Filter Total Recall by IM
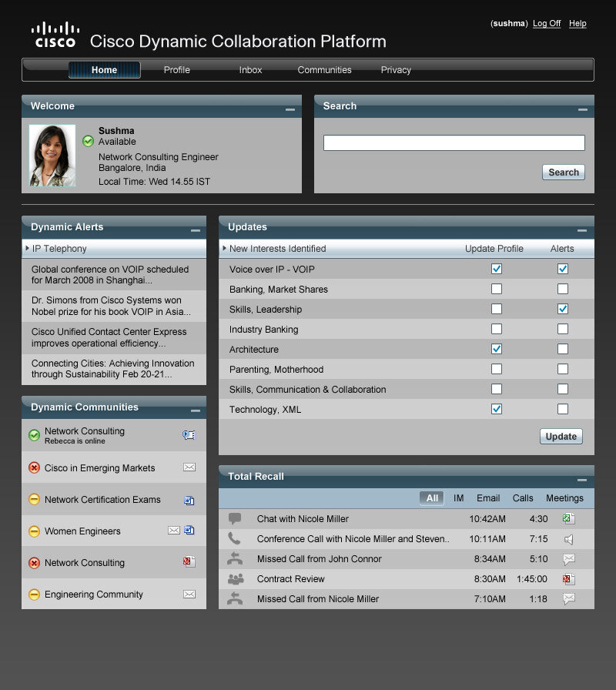The image size is (616, 690). [458, 497]
